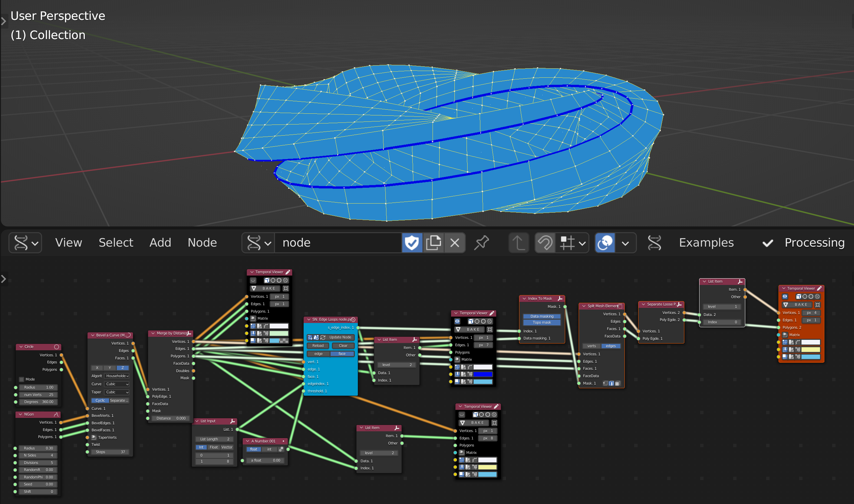Select the 3D viewport display icon on Temporal Viewer

pyautogui.click(x=267, y=281)
